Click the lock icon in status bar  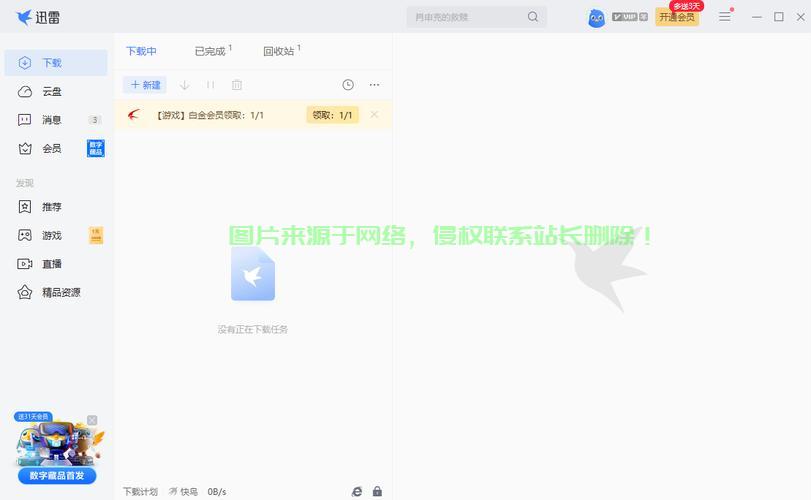[378, 492]
